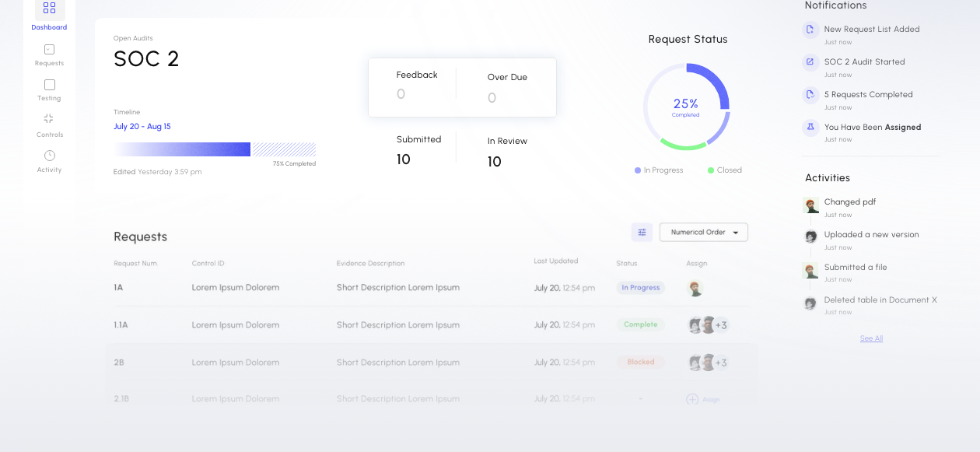Sort by the Control ID column header
Image resolution: width=980 pixels, height=452 pixels.
[208, 264]
